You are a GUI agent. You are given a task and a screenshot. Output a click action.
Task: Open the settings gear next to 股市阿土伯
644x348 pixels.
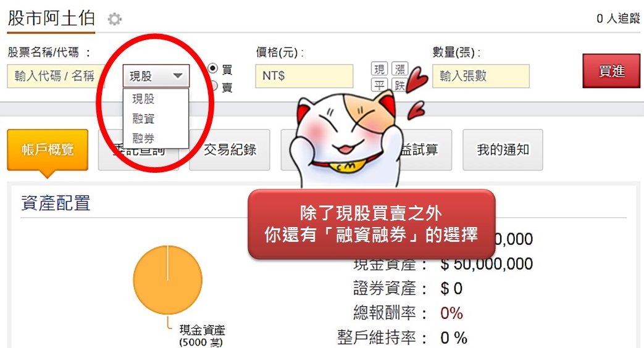(115, 19)
